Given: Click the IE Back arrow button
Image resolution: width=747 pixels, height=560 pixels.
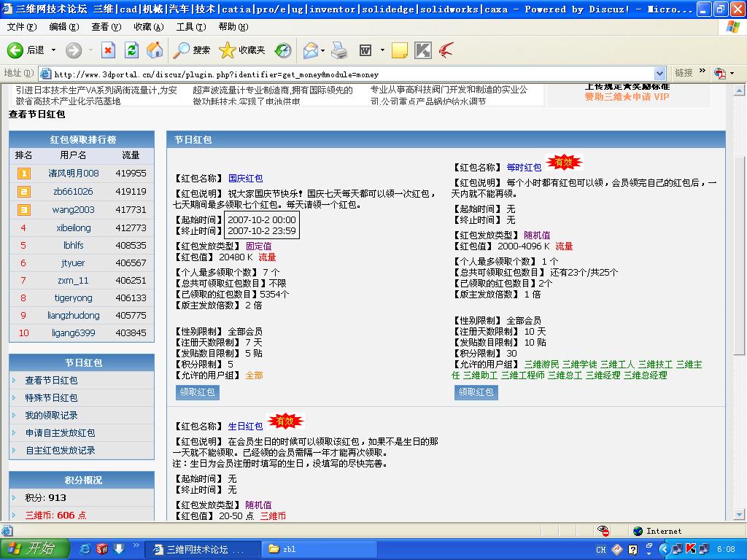Looking at the screenshot, I should [15, 50].
